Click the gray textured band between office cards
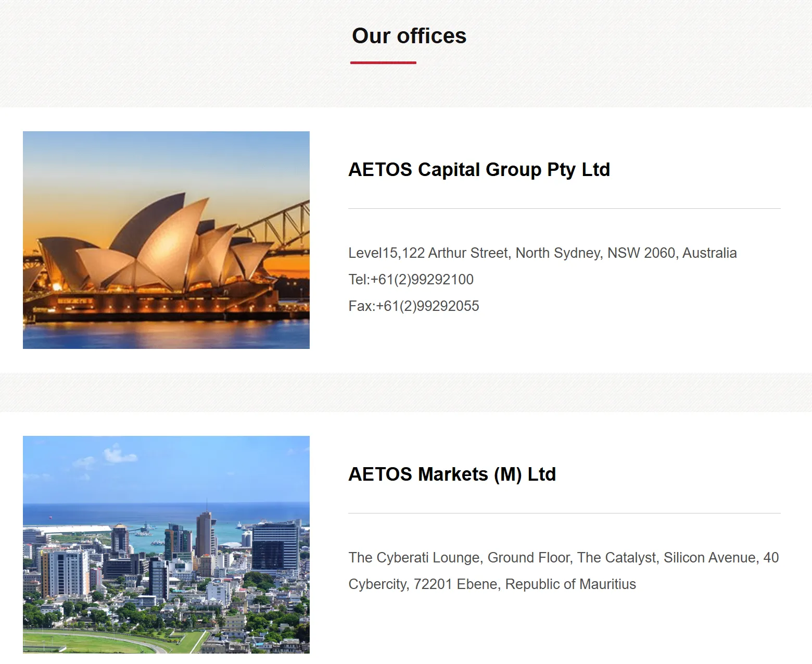This screenshot has width=812, height=664. click(x=406, y=392)
